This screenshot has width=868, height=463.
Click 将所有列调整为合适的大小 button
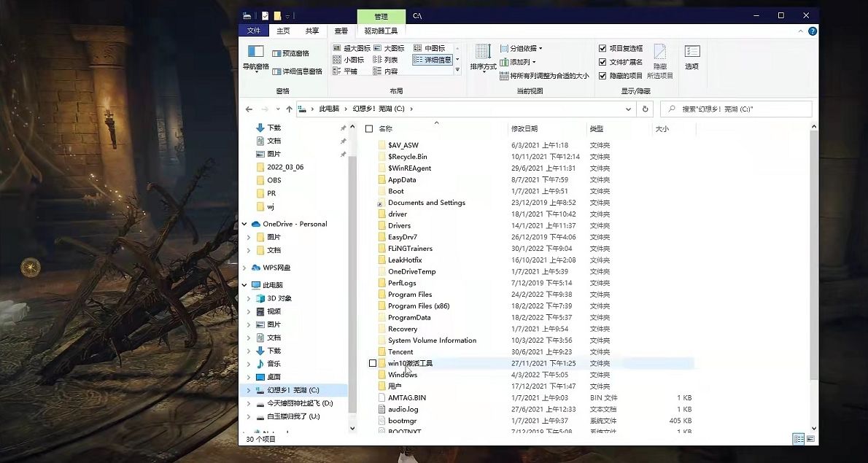544,75
